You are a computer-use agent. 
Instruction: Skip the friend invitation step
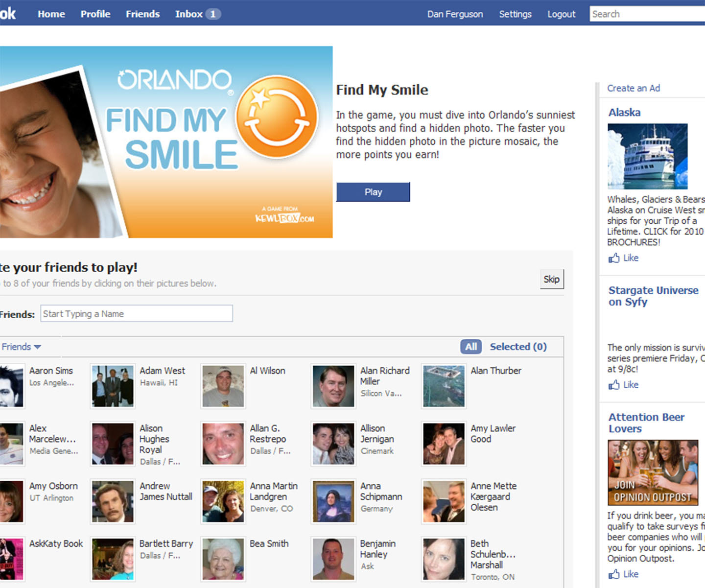click(552, 279)
